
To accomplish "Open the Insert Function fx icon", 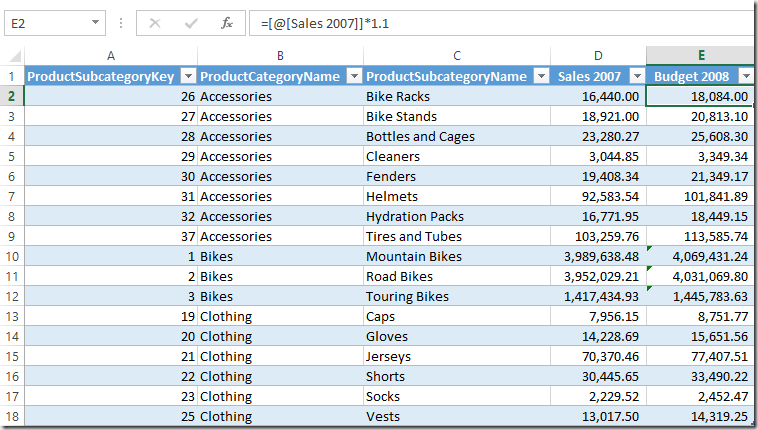I will tap(226, 23).
